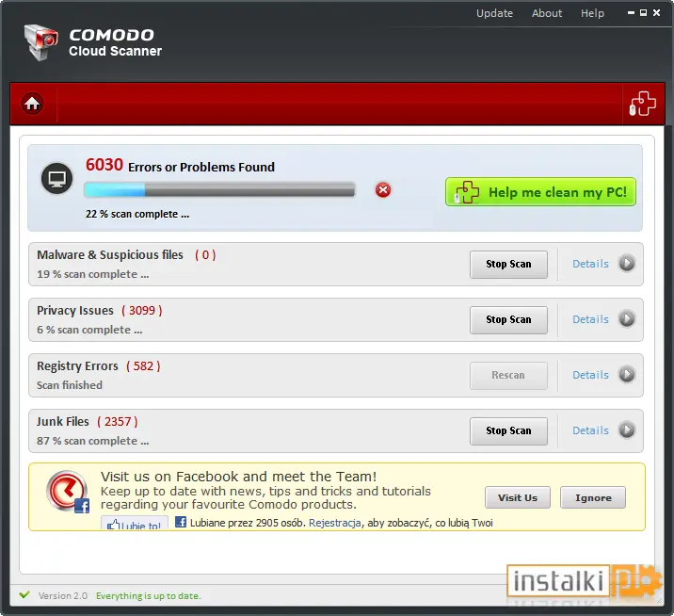Click Rescan for Registry Errors

click(x=508, y=375)
